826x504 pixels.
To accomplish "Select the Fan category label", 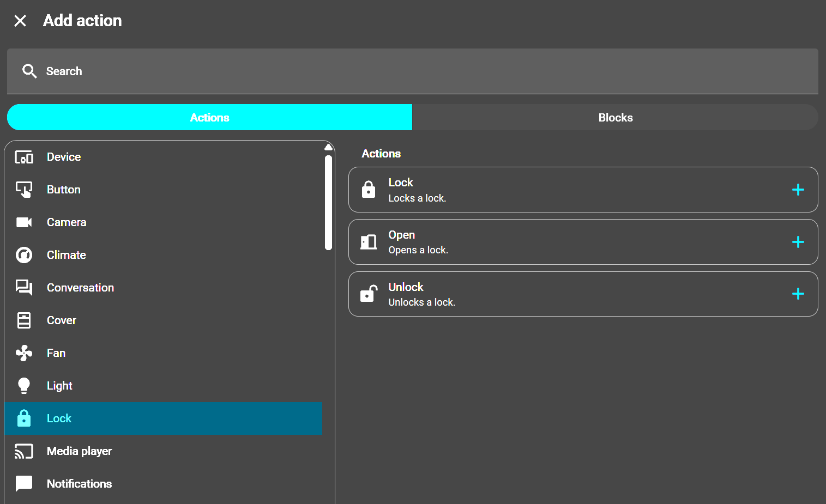I will click(56, 353).
